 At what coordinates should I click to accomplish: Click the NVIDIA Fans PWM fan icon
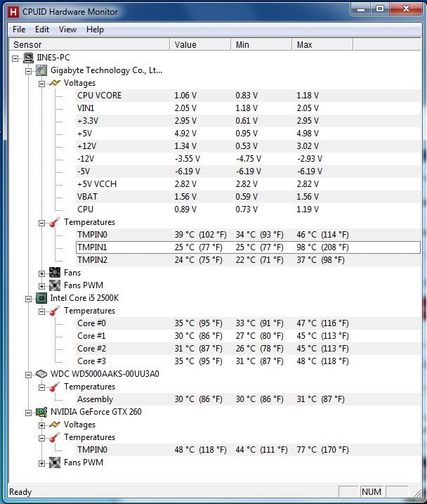tap(55, 463)
